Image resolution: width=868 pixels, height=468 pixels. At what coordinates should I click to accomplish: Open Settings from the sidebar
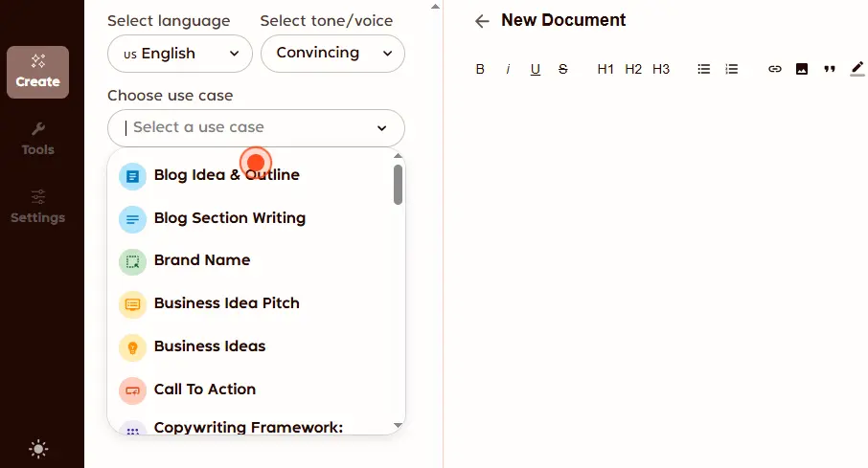click(x=37, y=207)
